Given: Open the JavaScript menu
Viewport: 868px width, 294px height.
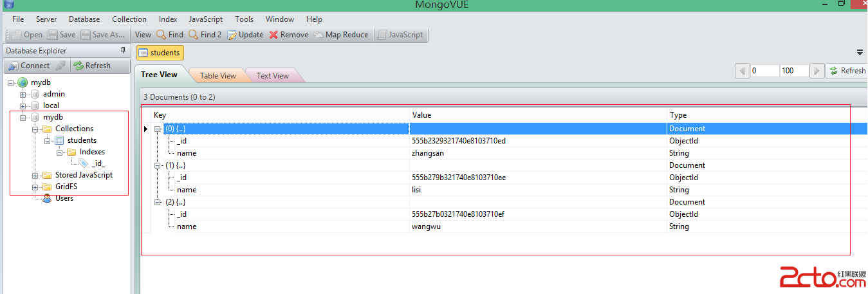Looking at the screenshot, I should pos(206,19).
